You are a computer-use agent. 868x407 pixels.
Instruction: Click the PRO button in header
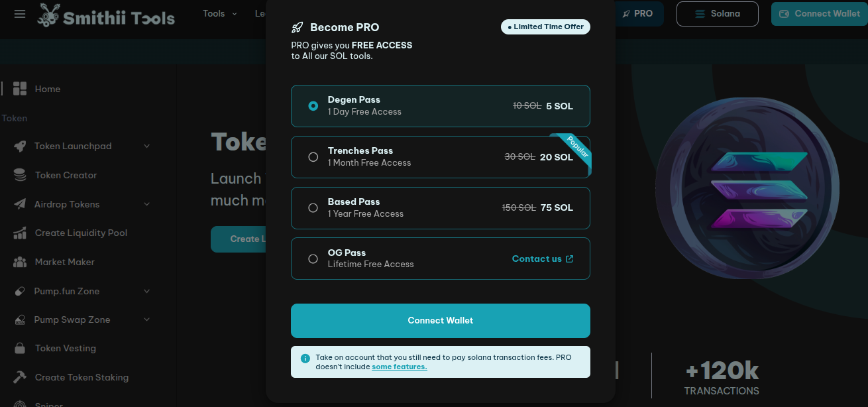637,13
